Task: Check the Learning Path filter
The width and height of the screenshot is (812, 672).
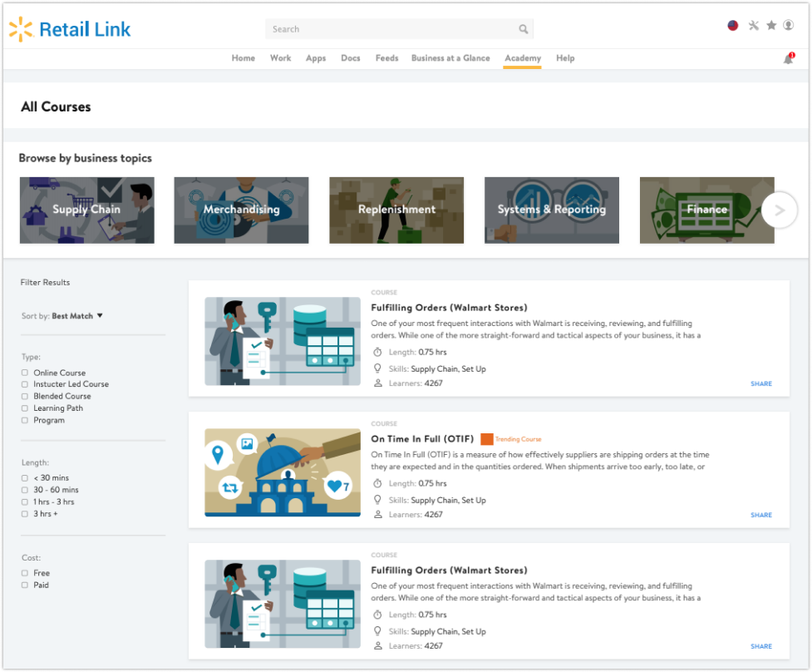Action: 24,408
